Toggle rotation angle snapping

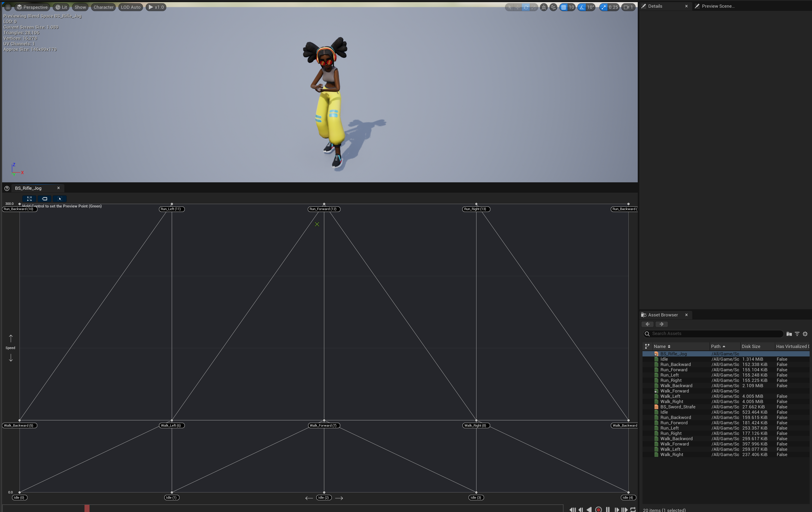(x=582, y=7)
